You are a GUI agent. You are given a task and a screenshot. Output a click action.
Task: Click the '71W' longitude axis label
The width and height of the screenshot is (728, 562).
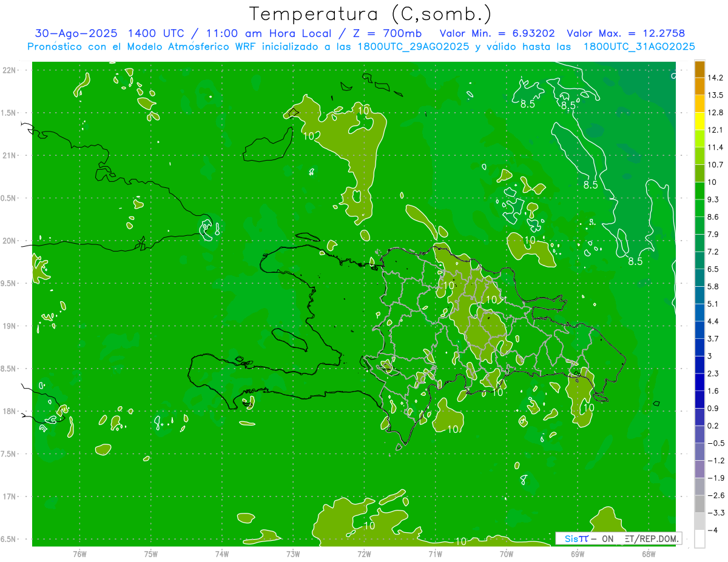tap(435, 554)
